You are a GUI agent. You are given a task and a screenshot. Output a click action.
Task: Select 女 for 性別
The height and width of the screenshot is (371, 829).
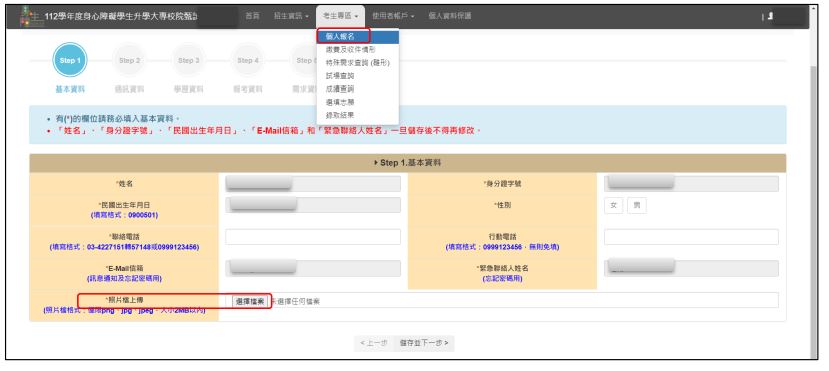point(613,206)
